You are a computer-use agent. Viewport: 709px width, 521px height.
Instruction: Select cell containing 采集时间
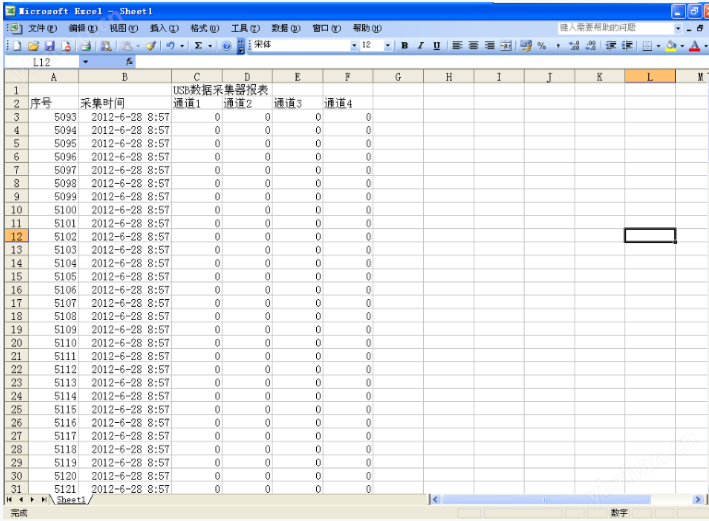(125, 103)
